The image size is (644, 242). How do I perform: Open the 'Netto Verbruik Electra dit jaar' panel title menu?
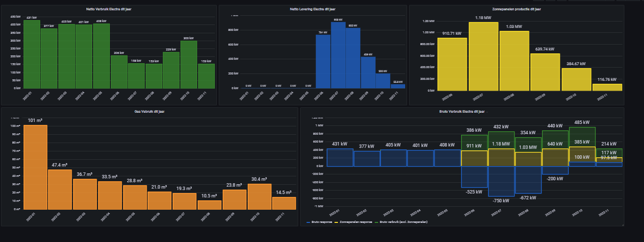coord(108,9)
